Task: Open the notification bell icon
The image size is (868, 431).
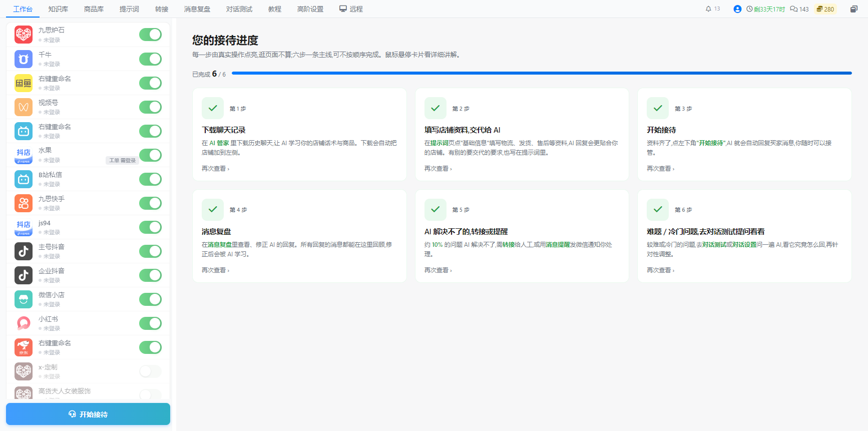Action: tap(708, 9)
